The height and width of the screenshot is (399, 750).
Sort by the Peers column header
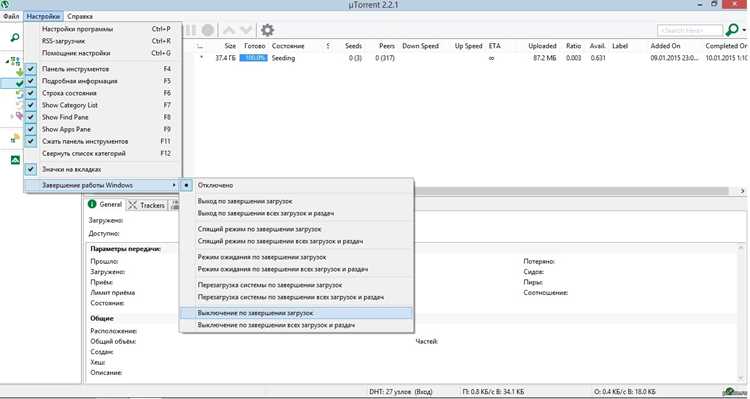[x=386, y=46]
